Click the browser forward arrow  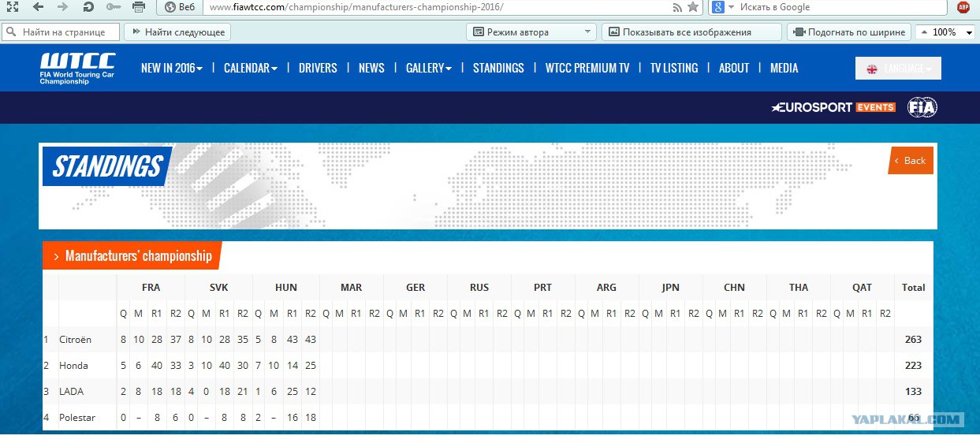(x=62, y=7)
